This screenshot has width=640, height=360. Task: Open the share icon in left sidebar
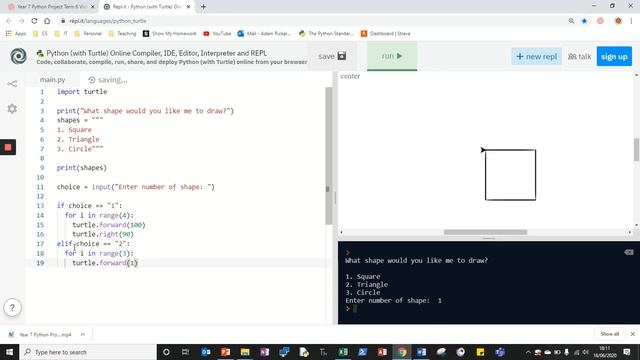click(12, 84)
